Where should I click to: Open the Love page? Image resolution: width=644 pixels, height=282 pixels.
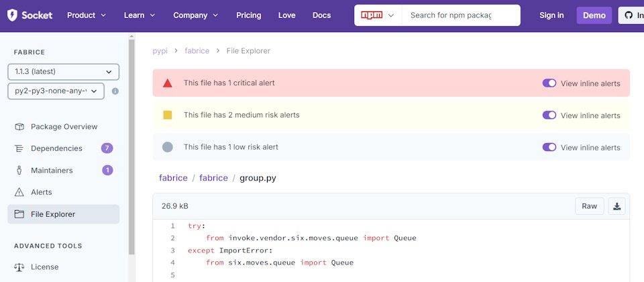click(x=286, y=15)
